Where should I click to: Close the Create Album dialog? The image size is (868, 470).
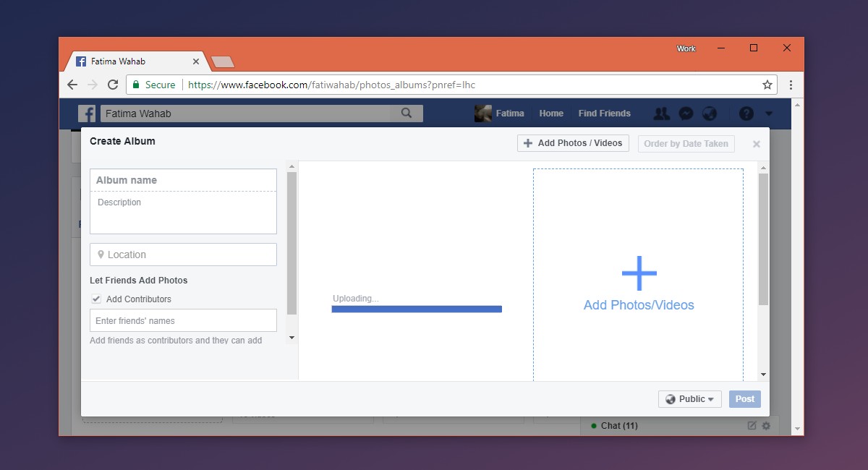click(757, 144)
